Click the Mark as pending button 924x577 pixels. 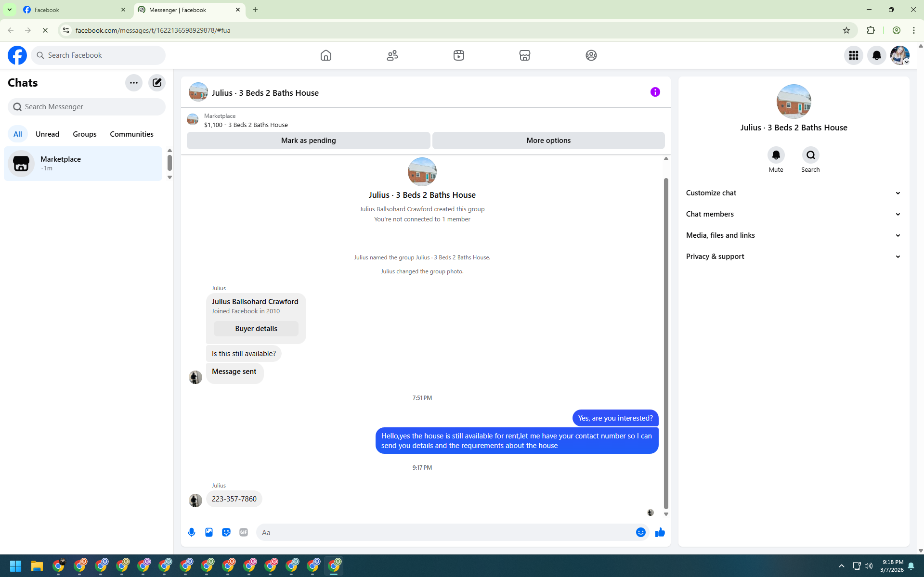(309, 141)
